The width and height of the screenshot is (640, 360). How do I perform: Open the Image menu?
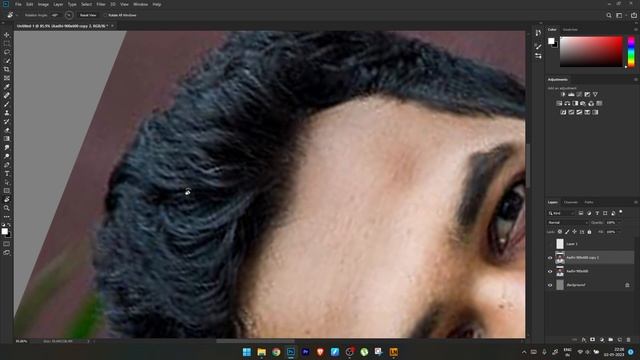pyautogui.click(x=43, y=4)
